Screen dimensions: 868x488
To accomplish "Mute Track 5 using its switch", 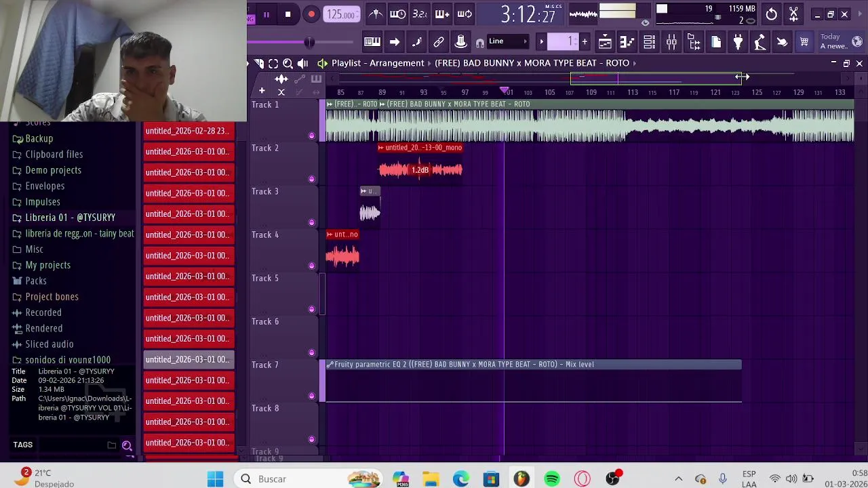I will 311,309.
